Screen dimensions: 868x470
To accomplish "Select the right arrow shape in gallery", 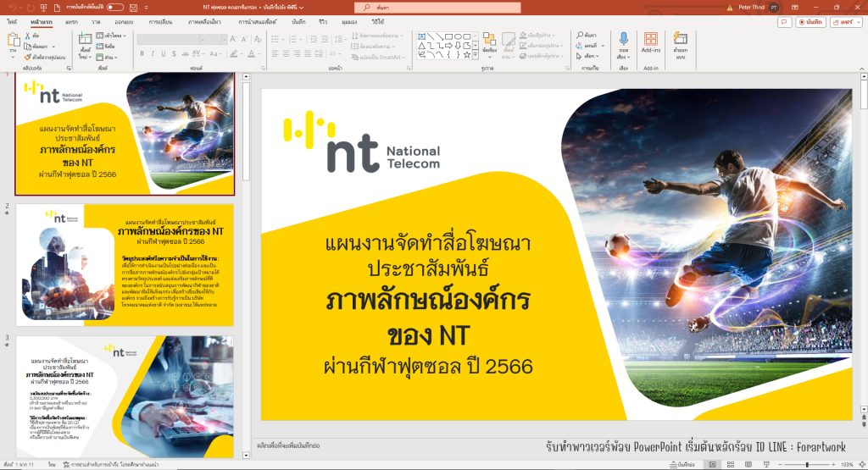I will (x=448, y=46).
